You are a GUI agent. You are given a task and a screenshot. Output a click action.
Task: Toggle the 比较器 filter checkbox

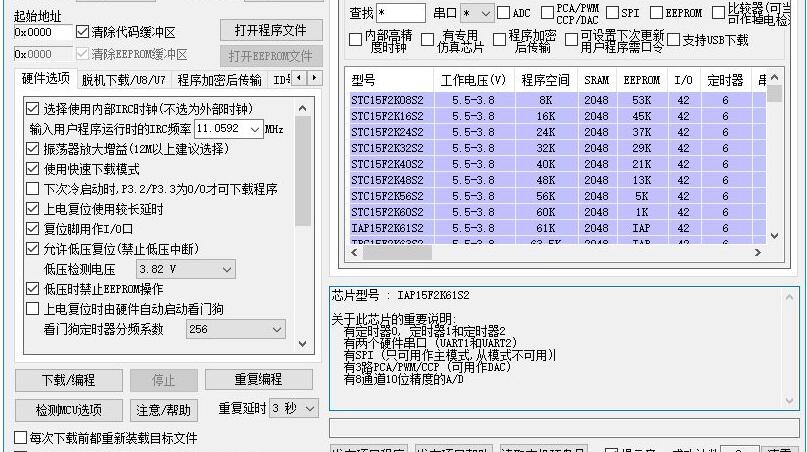coord(718,13)
